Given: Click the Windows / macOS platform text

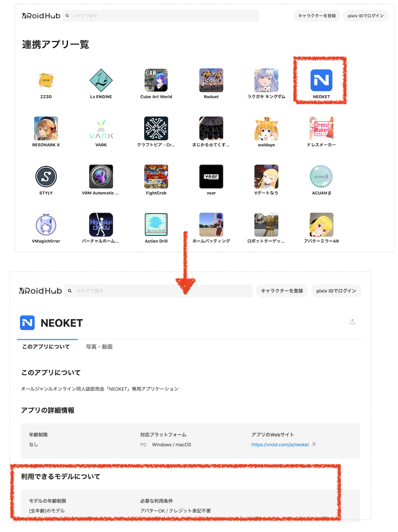Looking at the screenshot, I should [172, 444].
